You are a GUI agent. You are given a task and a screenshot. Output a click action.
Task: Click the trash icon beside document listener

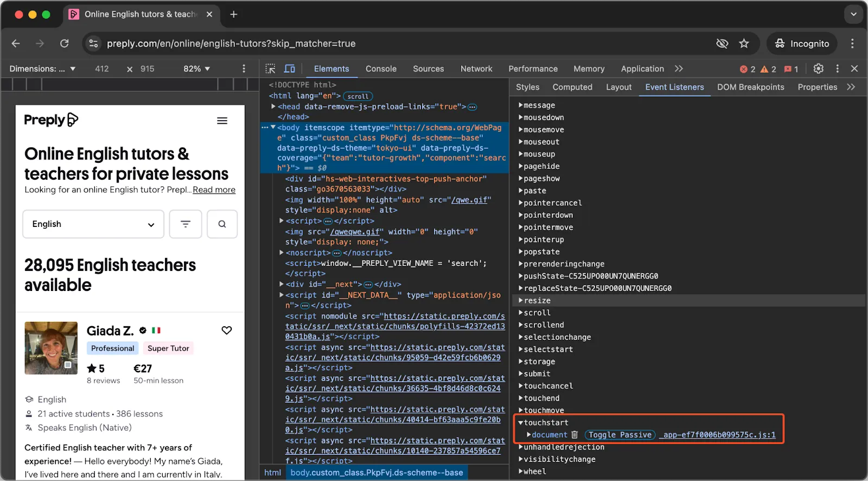[575, 435]
